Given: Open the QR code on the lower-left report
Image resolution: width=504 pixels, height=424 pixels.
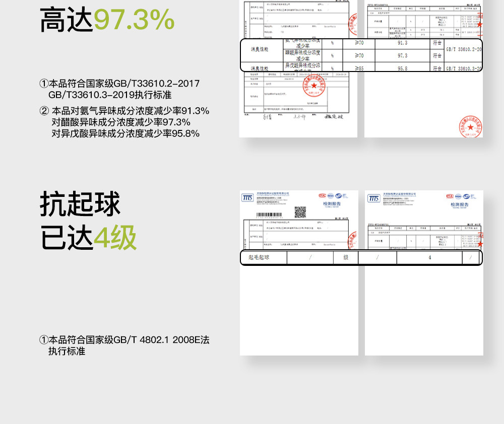Looking at the screenshot, I should [300, 212].
